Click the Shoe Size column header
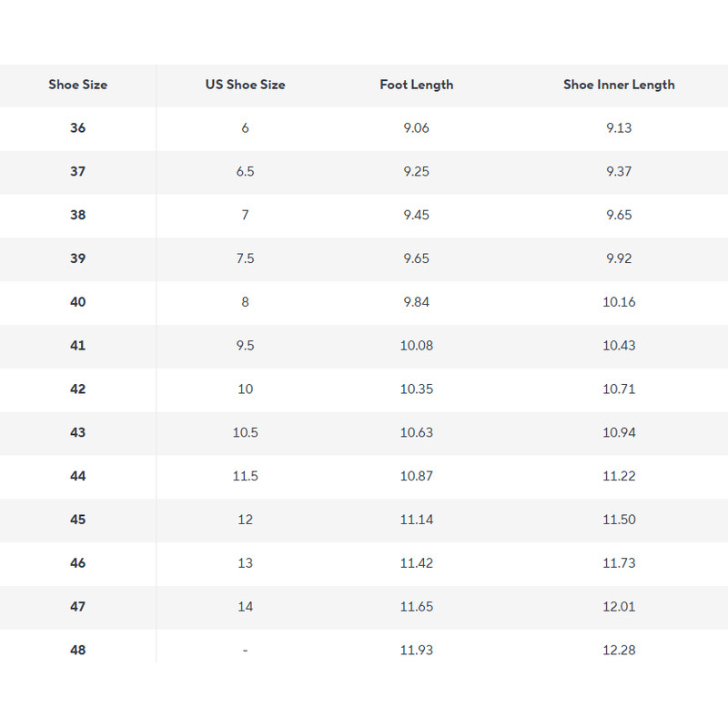The image size is (728, 728). 78,85
